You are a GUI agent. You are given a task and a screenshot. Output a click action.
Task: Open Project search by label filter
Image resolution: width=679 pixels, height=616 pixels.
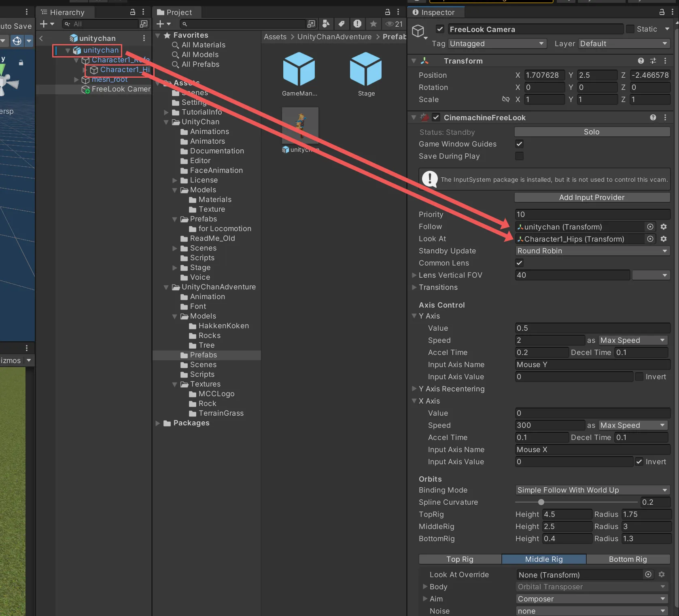coord(342,24)
